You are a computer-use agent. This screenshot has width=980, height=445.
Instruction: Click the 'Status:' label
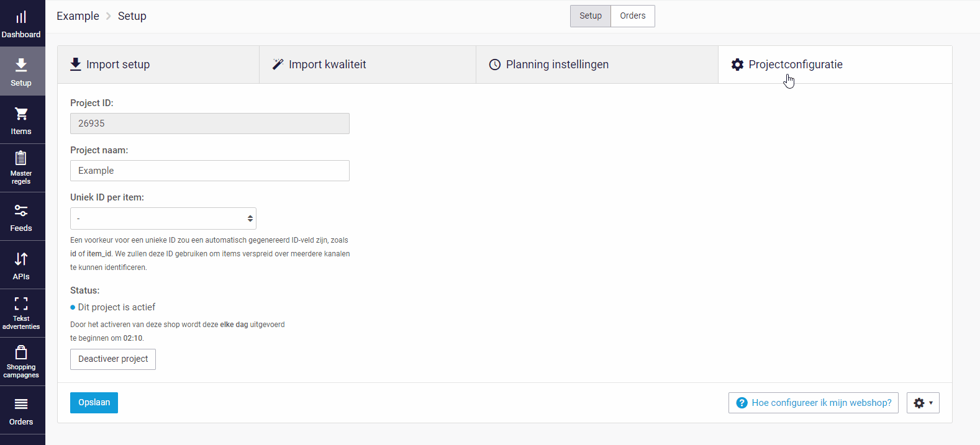[84, 290]
